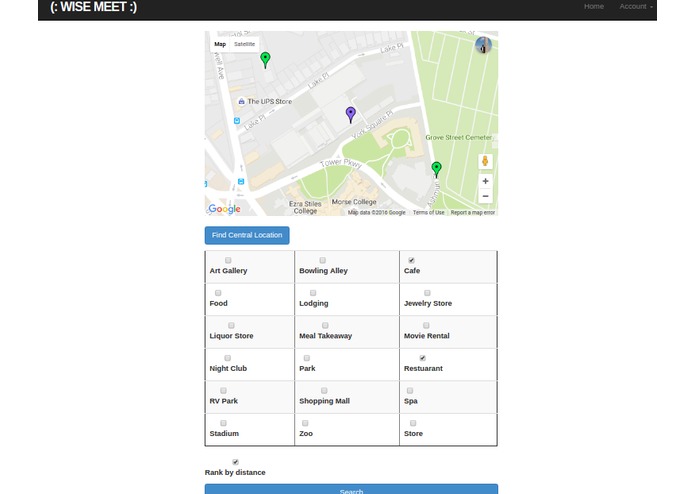Uncheck the Cafe checkbox
This screenshot has height=494, width=695.
coord(411,260)
